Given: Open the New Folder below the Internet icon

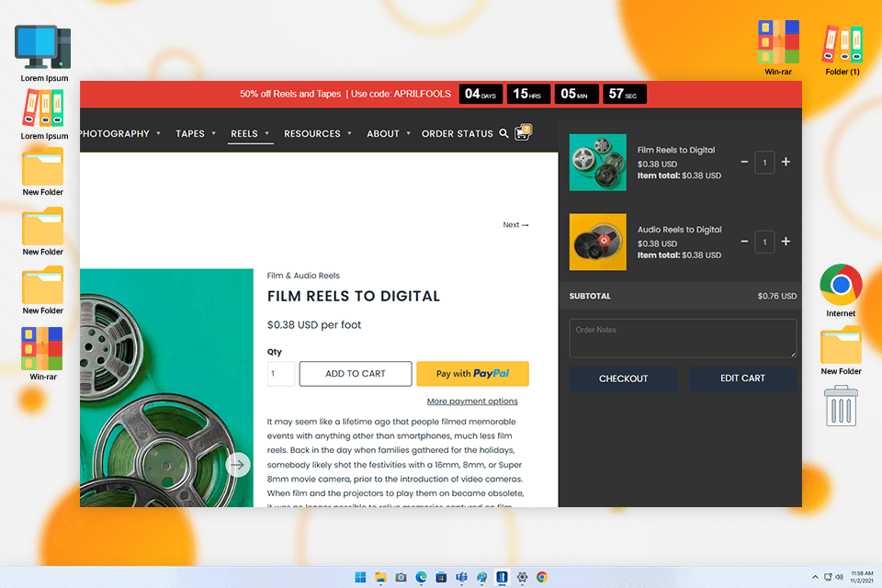Looking at the screenshot, I should coord(841,351).
